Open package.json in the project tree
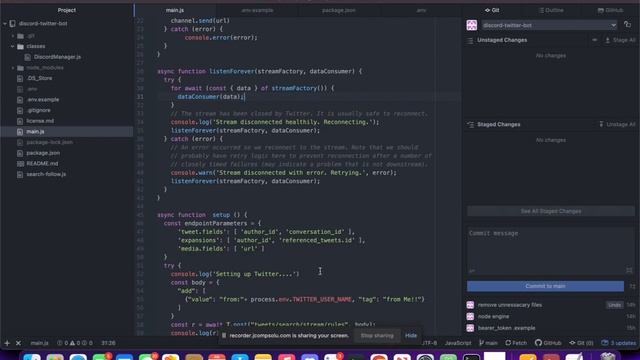The height and width of the screenshot is (360, 640). (x=43, y=153)
